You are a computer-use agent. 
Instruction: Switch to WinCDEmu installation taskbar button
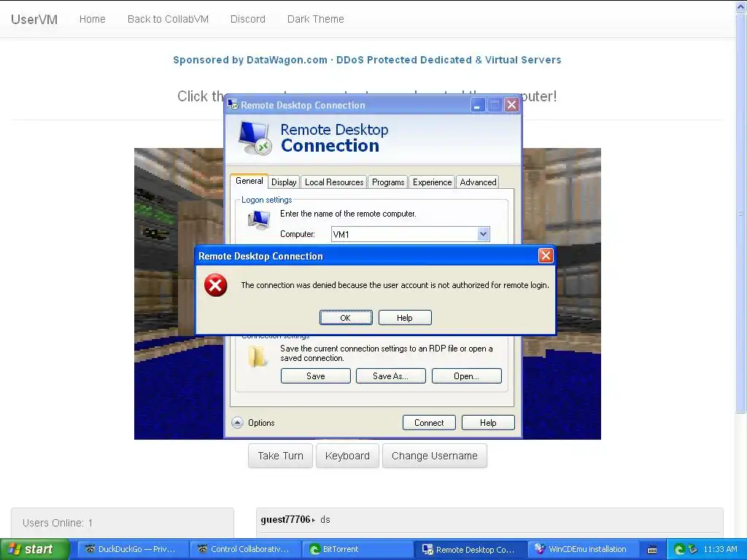pos(582,549)
